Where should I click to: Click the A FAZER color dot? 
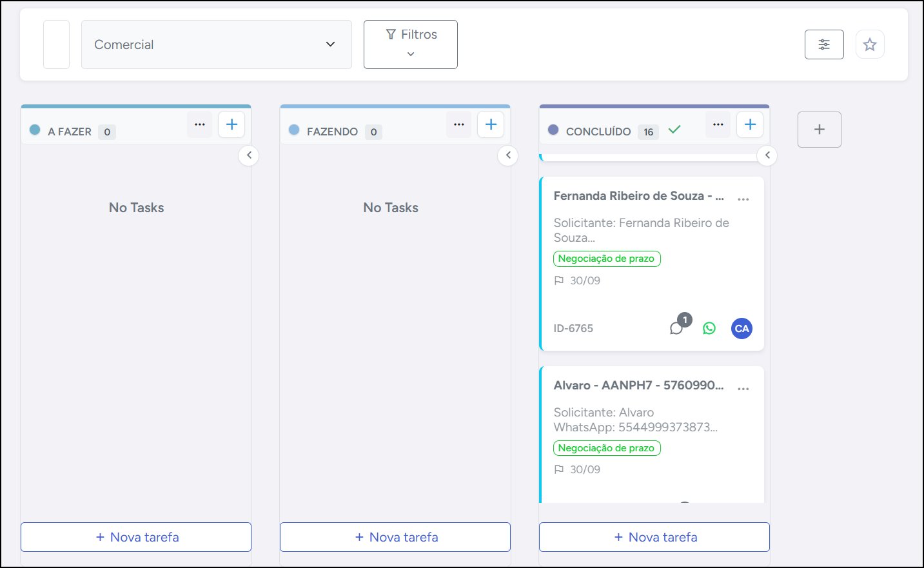35,130
